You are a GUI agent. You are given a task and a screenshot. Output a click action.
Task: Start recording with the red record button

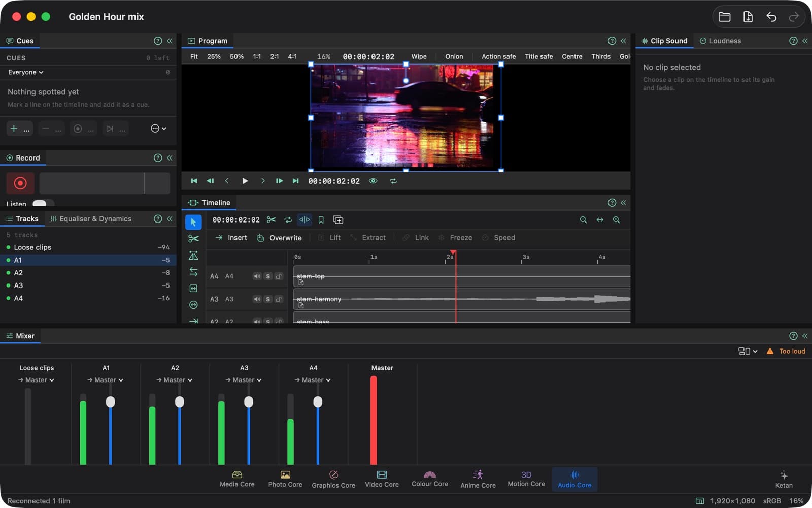pos(20,183)
